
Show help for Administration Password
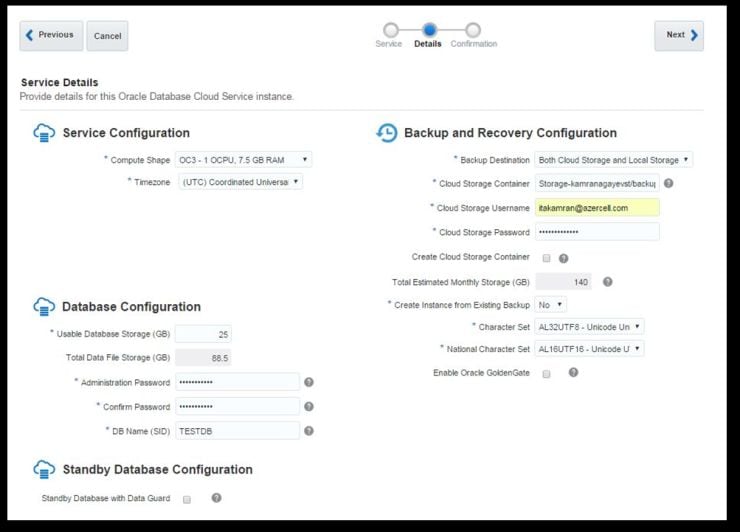point(309,382)
